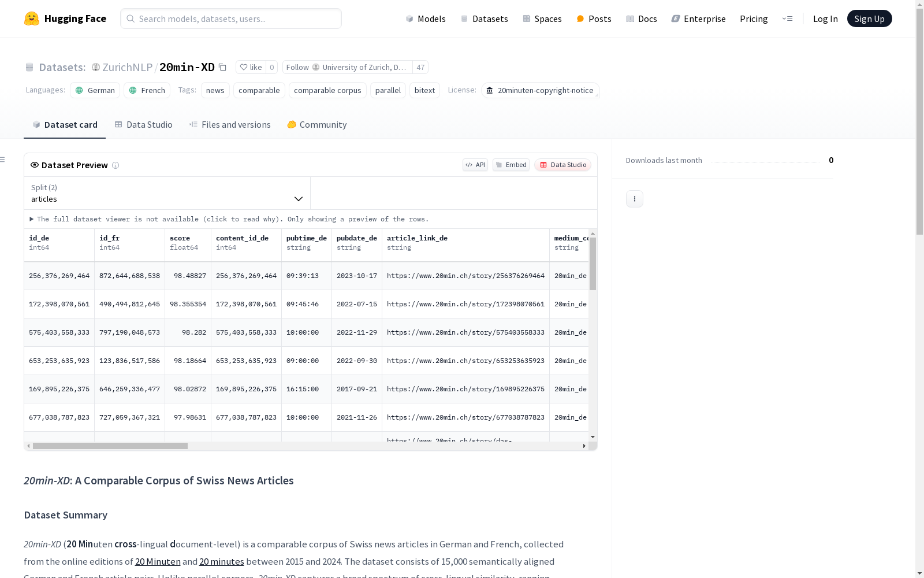The width and height of the screenshot is (924, 578).
Task: Open the info icon next to Dataset Preview
Action: pyautogui.click(x=115, y=165)
